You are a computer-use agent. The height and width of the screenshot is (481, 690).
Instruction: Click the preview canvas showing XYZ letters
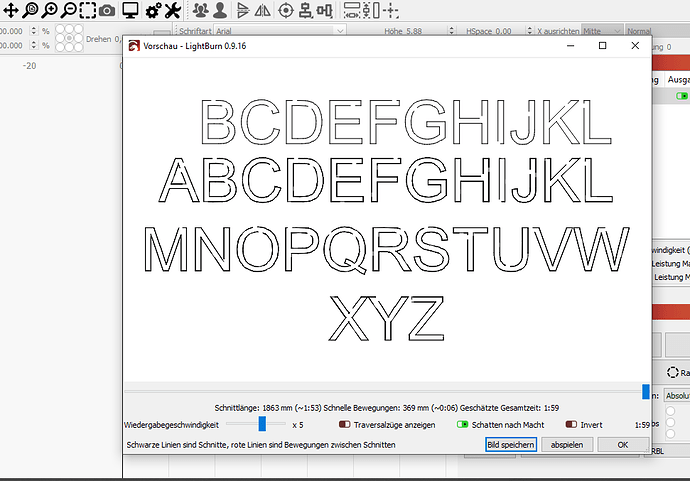(386, 318)
